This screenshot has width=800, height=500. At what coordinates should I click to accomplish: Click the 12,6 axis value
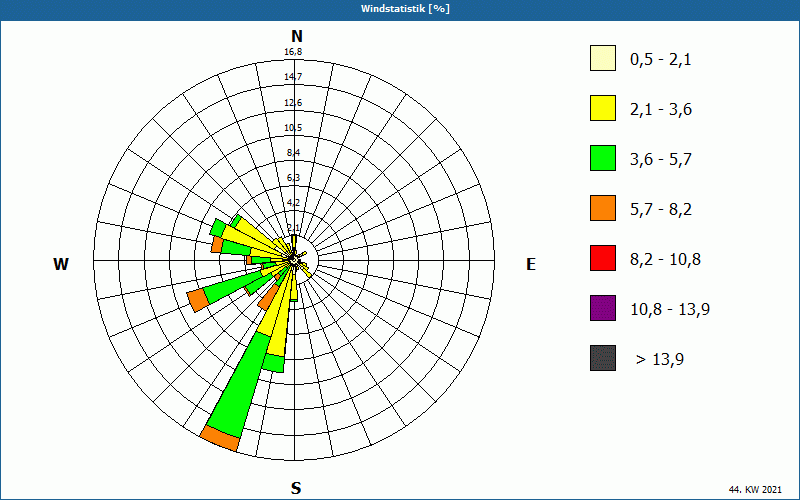coord(293,103)
